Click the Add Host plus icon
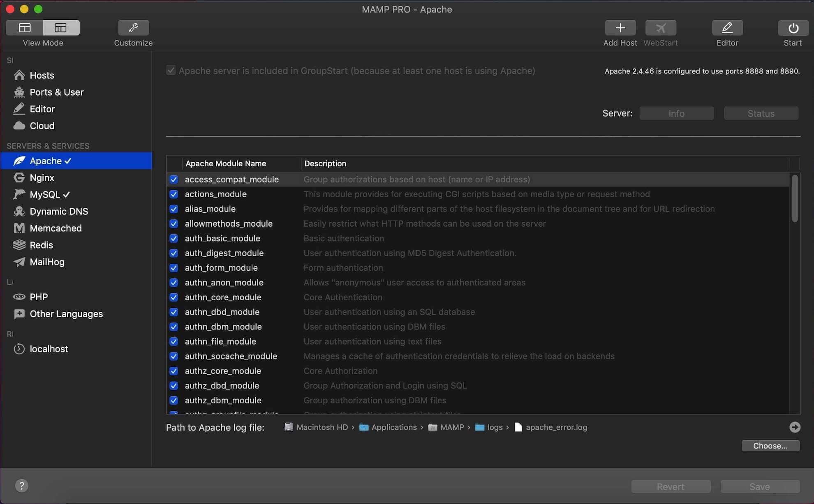 [620, 28]
